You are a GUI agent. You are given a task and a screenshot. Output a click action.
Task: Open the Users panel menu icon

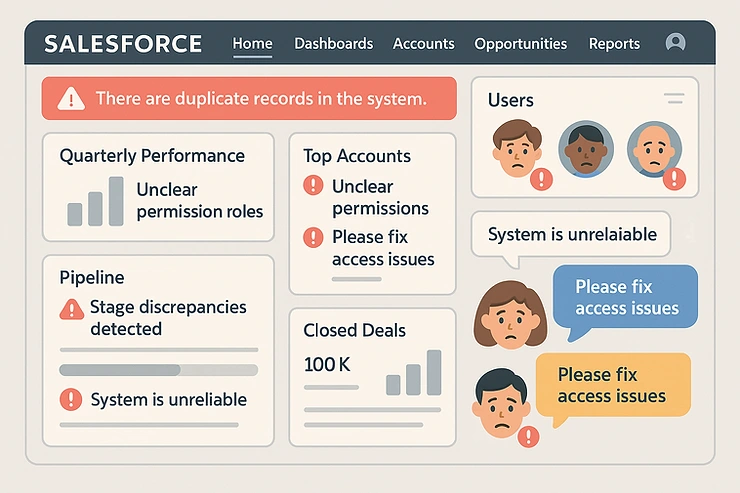click(674, 99)
